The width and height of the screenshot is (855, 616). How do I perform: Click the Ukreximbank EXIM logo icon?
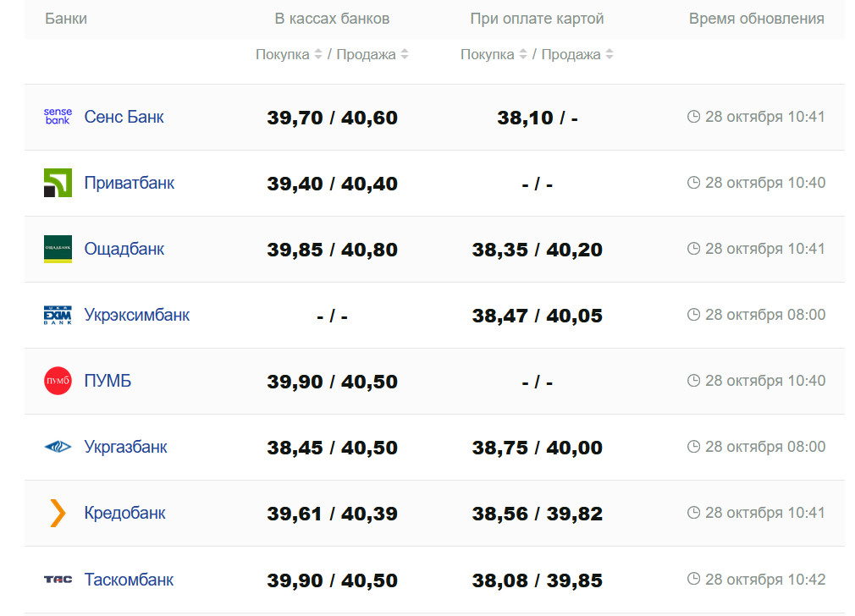tap(58, 315)
